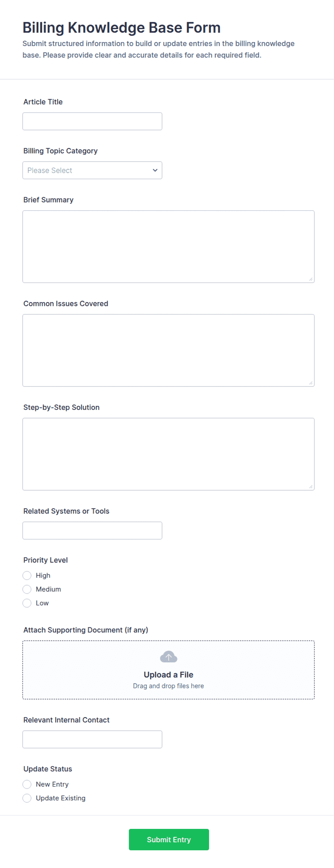This screenshot has height=868, width=334.
Task: Focus the Article Title input field
Action: (92, 121)
